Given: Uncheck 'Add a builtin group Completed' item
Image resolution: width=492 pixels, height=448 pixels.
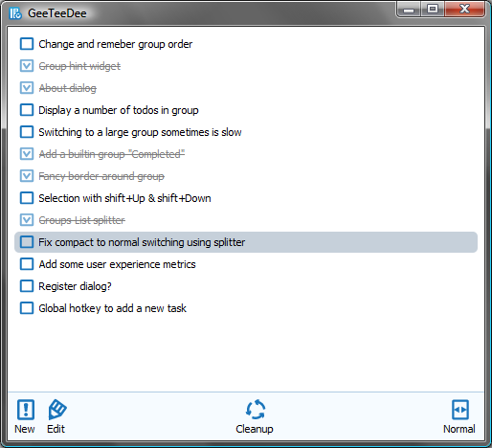Looking at the screenshot, I should (x=27, y=154).
